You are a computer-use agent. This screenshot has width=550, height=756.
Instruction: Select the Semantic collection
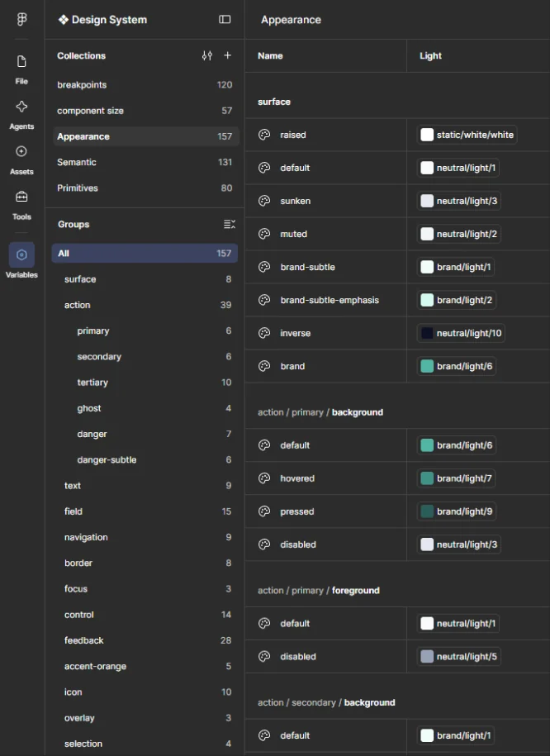point(145,162)
